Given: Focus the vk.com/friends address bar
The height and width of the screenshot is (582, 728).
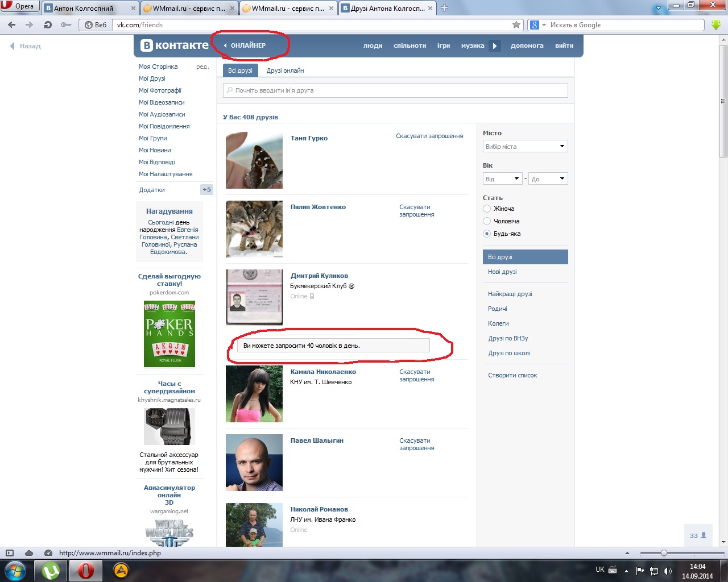Looking at the screenshot, I should [x=312, y=25].
